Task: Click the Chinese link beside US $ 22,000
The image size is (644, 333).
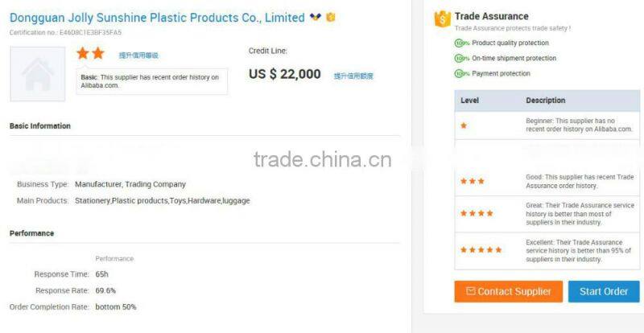Action: coord(353,76)
